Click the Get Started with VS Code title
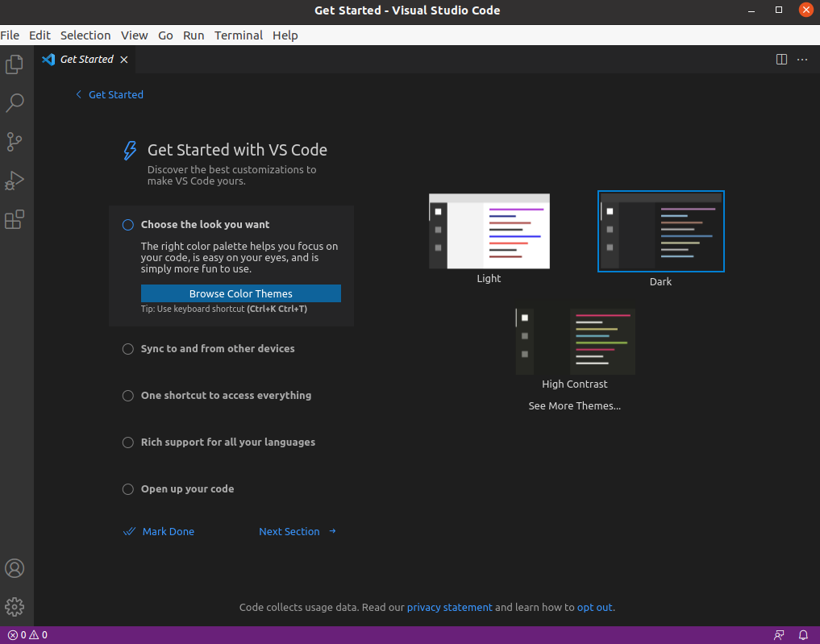The image size is (820, 644). (237, 150)
